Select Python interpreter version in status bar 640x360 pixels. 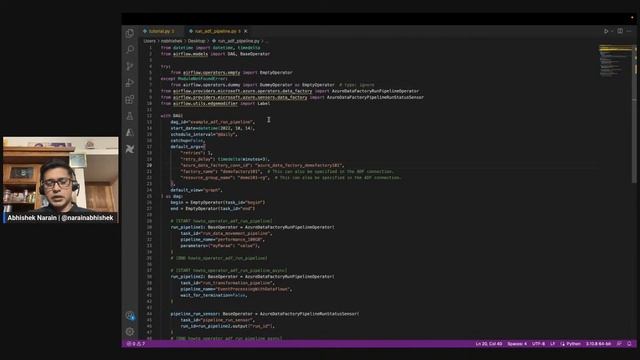click(598, 344)
